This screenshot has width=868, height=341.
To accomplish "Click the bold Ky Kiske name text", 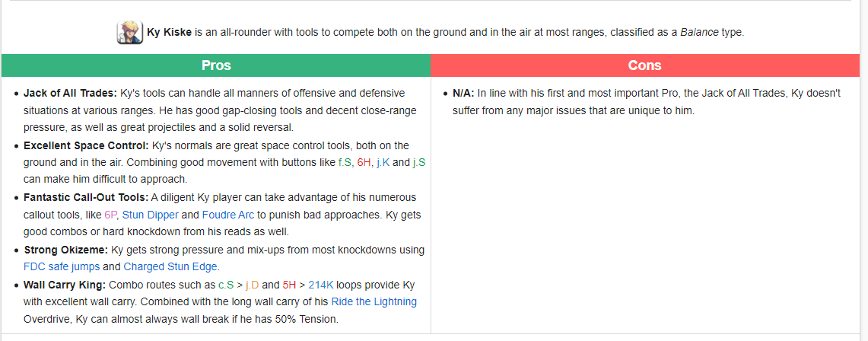I will pyautogui.click(x=170, y=32).
